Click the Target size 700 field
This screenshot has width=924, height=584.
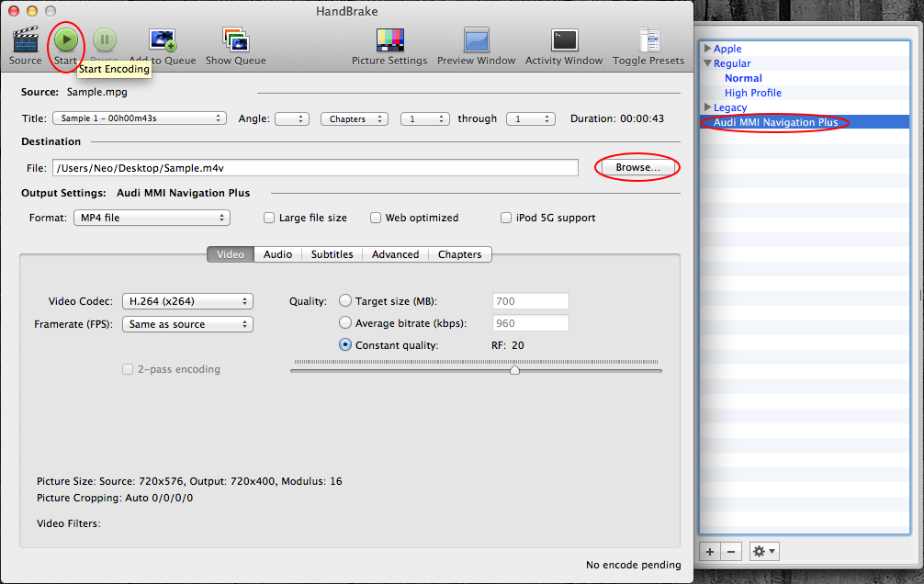(x=530, y=301)
